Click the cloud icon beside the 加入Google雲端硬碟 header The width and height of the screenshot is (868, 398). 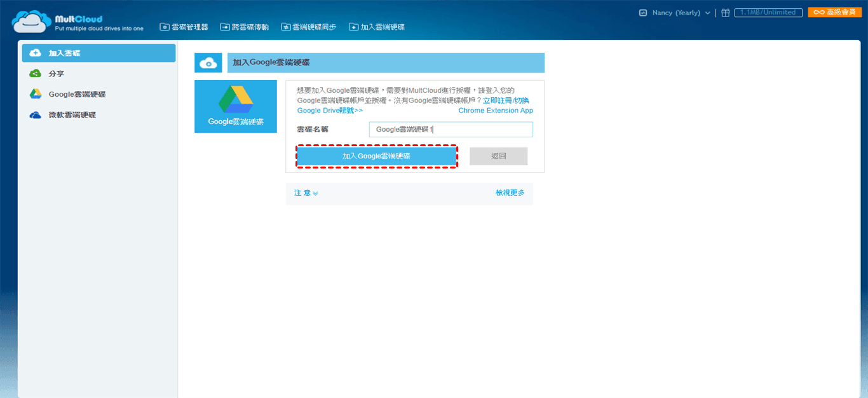(x=208, y=63)
